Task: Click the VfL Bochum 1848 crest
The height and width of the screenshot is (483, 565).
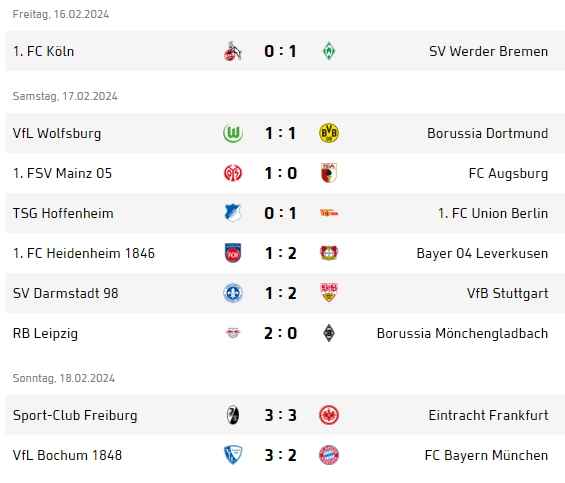Action: pos(233,455)
